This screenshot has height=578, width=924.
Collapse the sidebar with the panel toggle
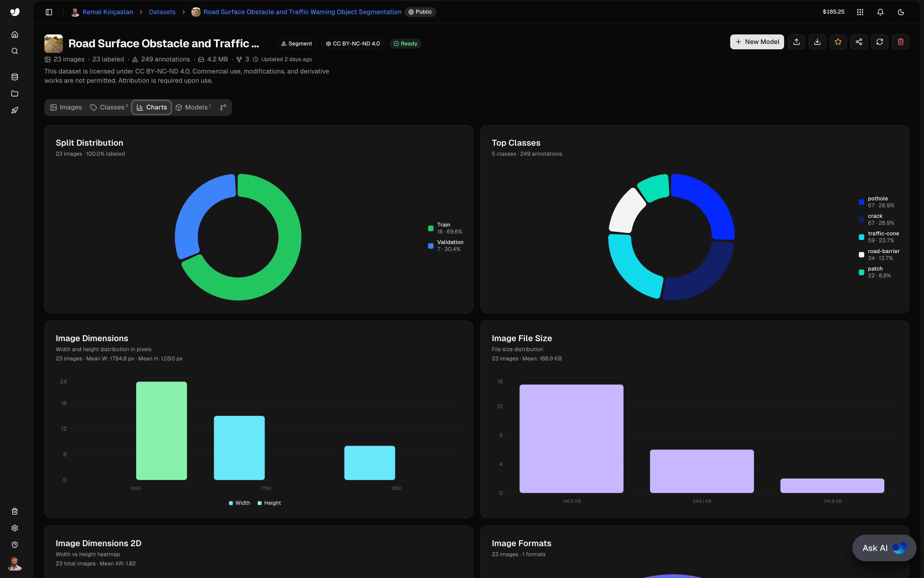click(49, 12)
